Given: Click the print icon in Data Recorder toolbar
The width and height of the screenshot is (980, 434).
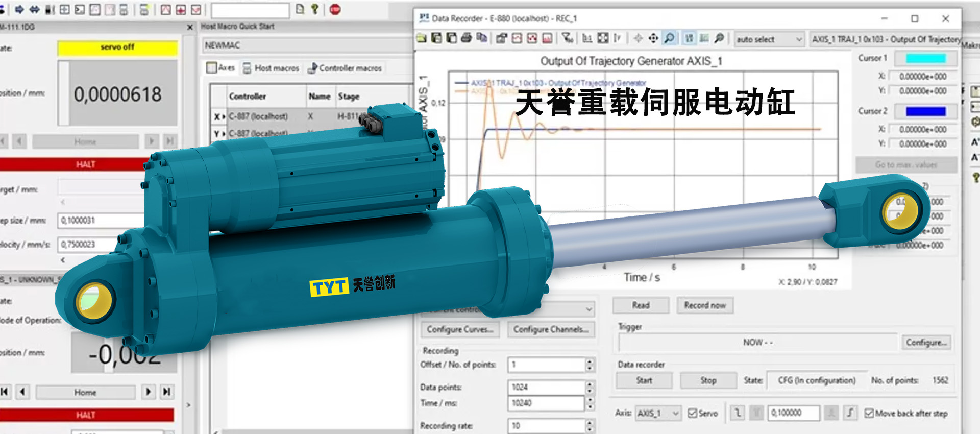Looking at the screenshot, I should point(466,38).
